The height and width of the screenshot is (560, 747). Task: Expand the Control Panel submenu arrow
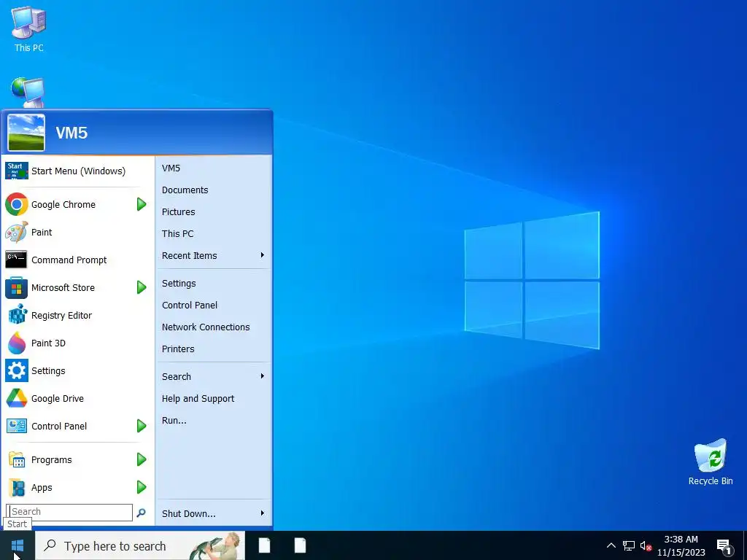coord(142,426)
